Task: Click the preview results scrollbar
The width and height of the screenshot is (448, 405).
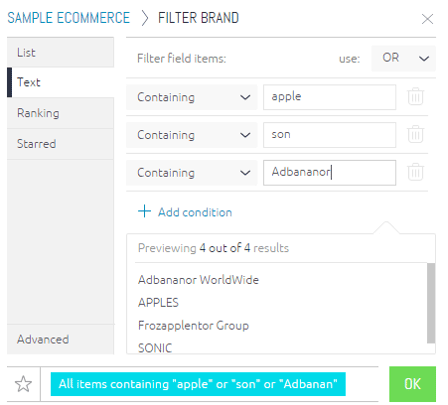Action: point(431,303)
